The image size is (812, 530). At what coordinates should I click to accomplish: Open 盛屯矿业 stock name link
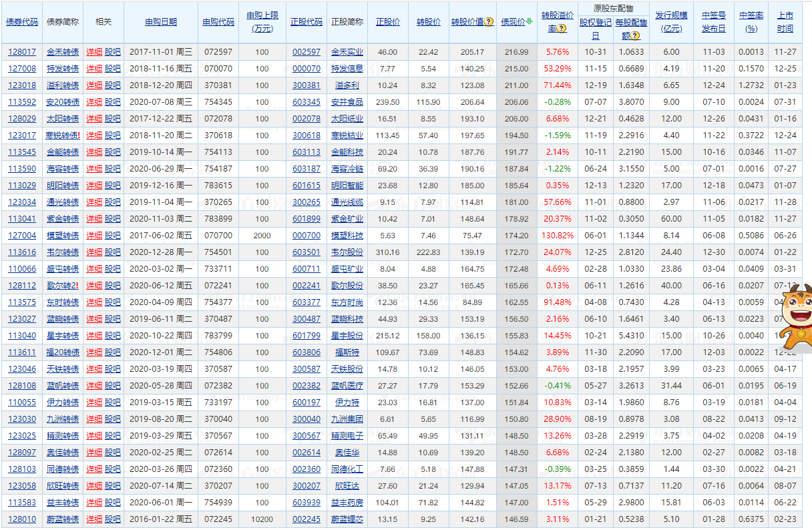[x=347, y=269]
